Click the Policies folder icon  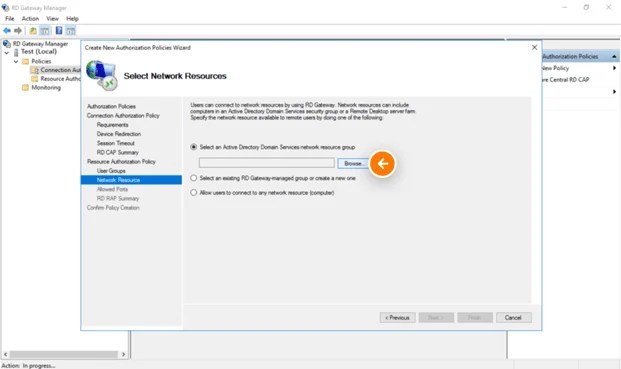click(25, 61)
